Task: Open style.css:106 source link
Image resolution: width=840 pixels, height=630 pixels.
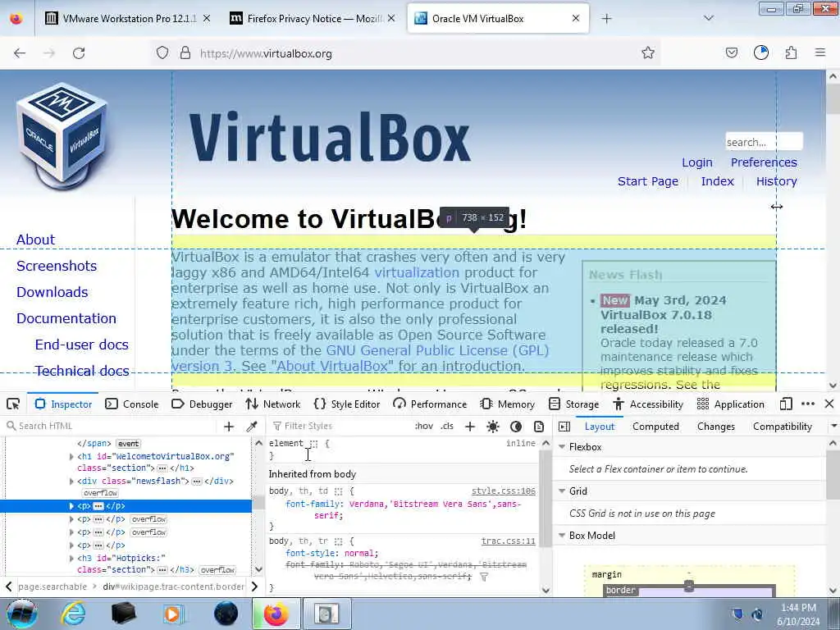Action: 503,491
